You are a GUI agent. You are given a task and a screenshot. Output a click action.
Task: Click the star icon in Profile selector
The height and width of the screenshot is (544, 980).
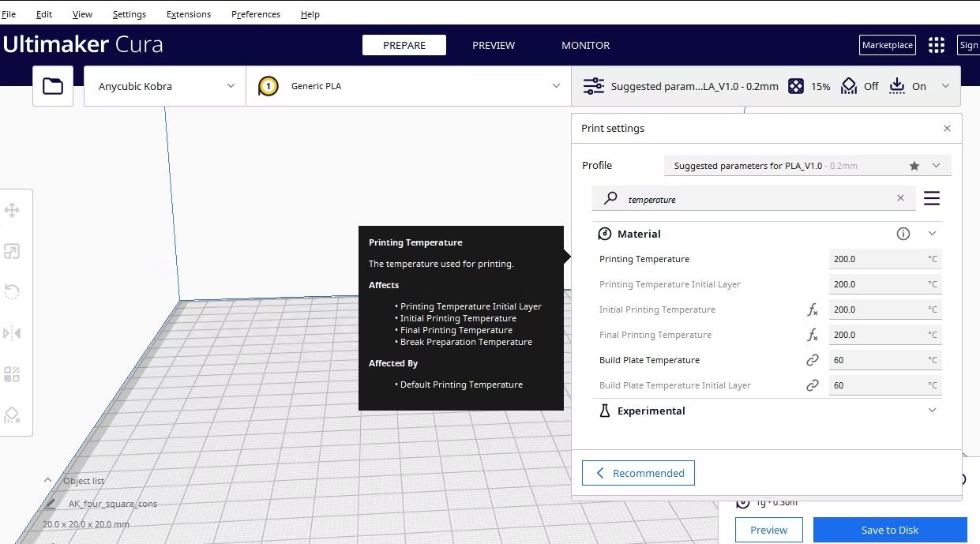click(x=914, y=166)
